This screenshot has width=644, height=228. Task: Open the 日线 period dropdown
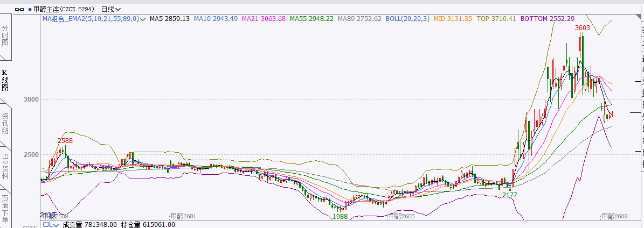point(111,9)
